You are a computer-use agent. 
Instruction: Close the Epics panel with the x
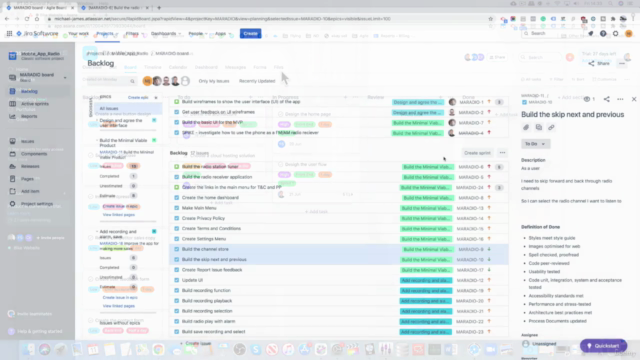156,98
